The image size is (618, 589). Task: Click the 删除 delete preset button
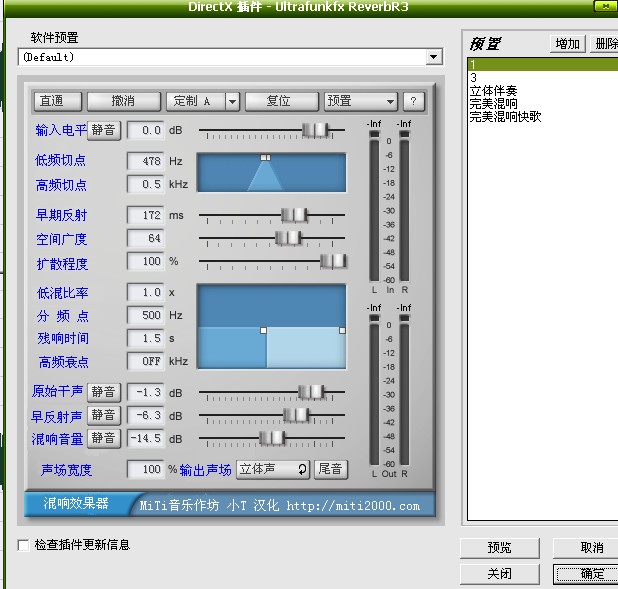click(x=605, y=44)
